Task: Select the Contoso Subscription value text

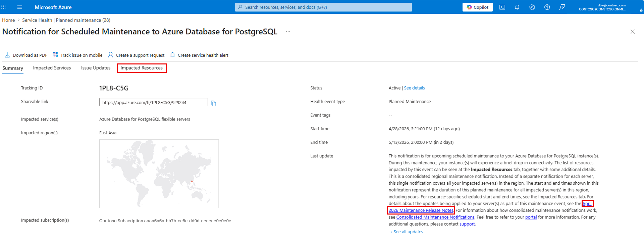Action: click(165, 221)
